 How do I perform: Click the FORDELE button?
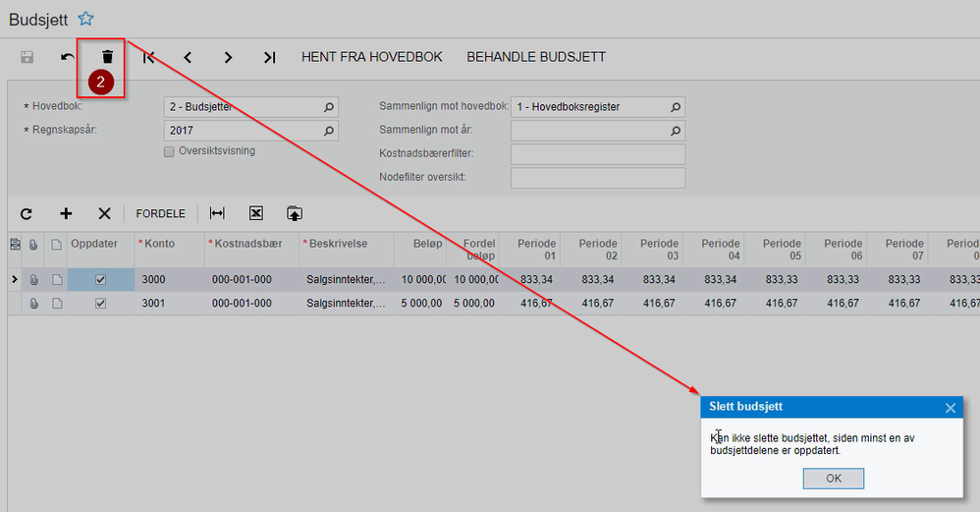click(161, 214)
